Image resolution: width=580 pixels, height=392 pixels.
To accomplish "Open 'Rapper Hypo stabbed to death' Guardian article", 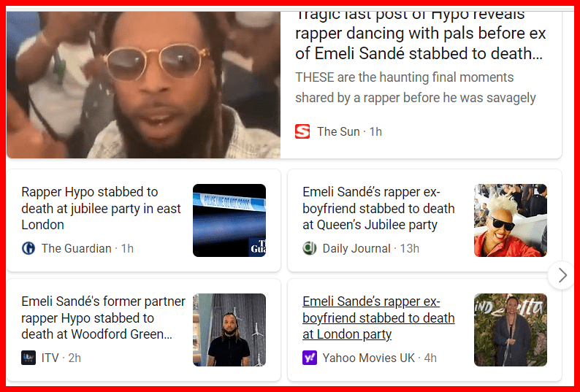I will click(101, 208).
